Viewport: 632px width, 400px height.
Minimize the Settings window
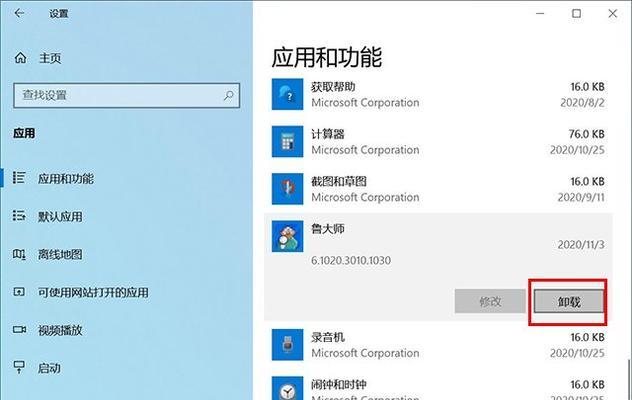click(540, 13)
